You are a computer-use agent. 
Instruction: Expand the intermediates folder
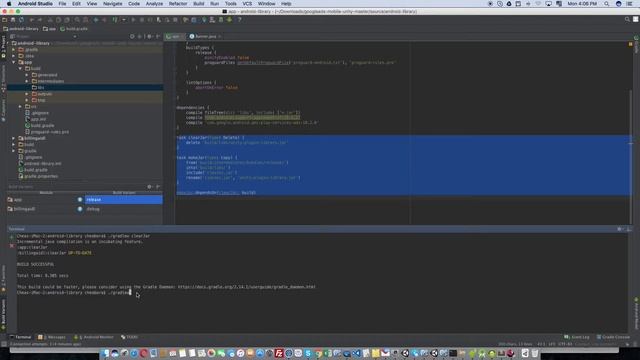point(27,81)
